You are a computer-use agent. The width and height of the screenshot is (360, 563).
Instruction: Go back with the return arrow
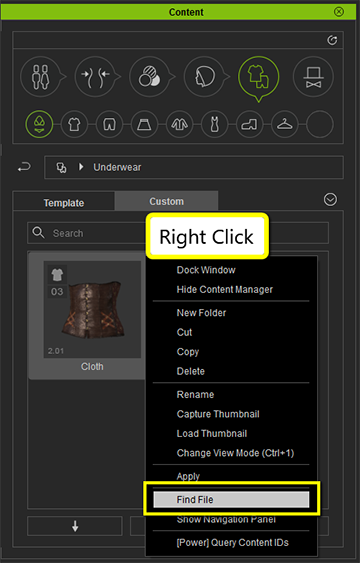24,167
